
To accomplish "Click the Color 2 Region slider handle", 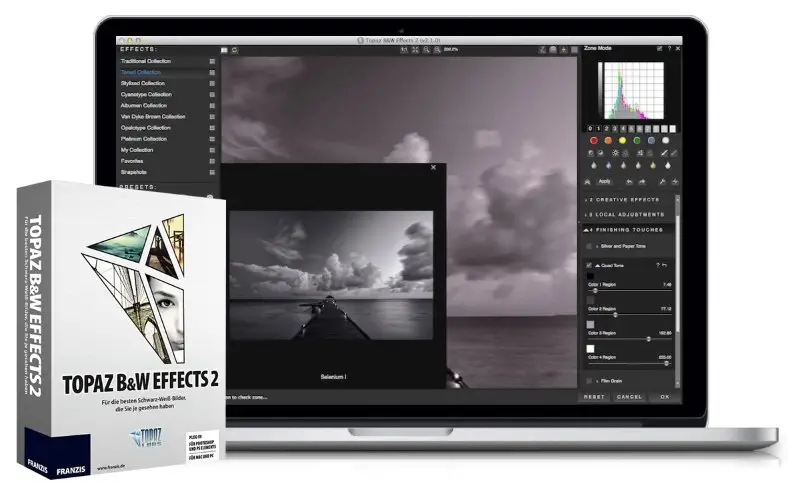I will click(x=615, y=315).
